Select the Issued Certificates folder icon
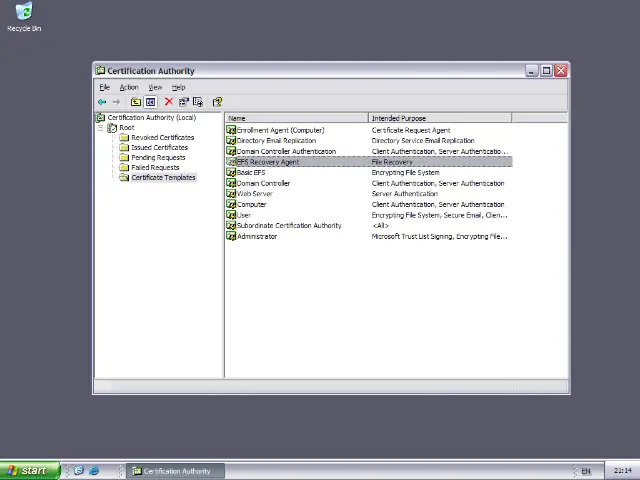Viewport: 640px width, 480px height. tap(124, 147)
